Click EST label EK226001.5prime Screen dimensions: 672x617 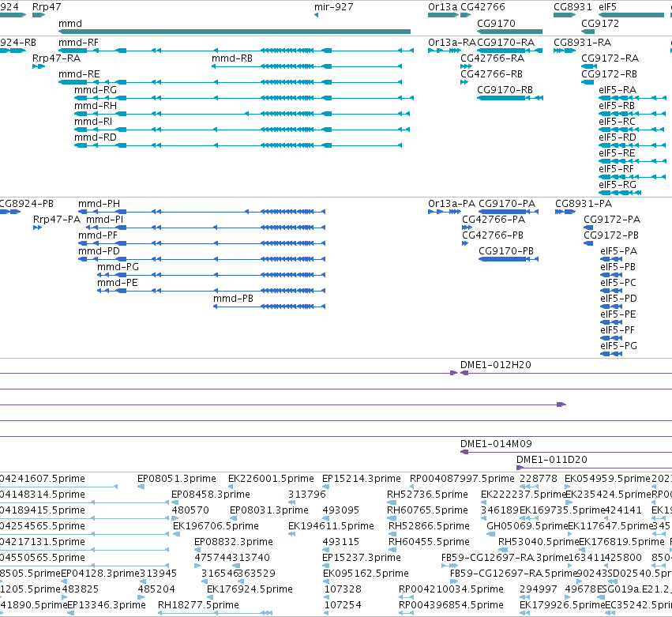(272, 479)
